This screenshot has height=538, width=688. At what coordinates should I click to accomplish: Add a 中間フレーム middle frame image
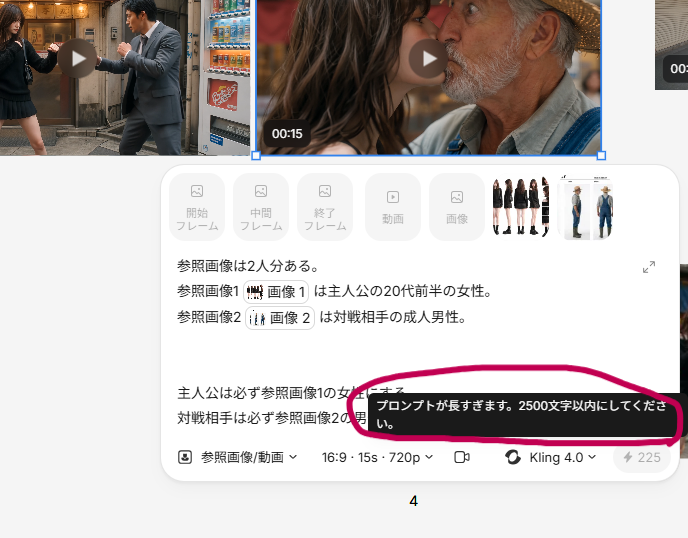tap(261, 207)
